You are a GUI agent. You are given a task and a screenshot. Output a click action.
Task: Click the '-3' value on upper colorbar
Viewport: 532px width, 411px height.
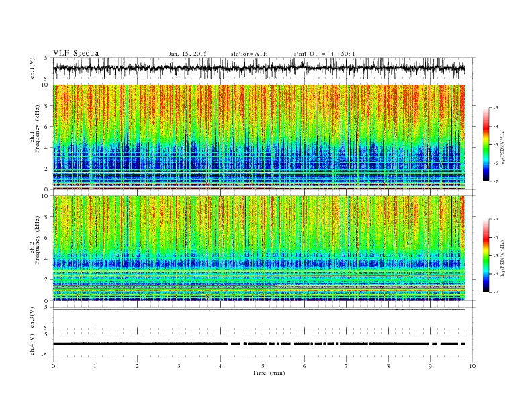(495, 108)
